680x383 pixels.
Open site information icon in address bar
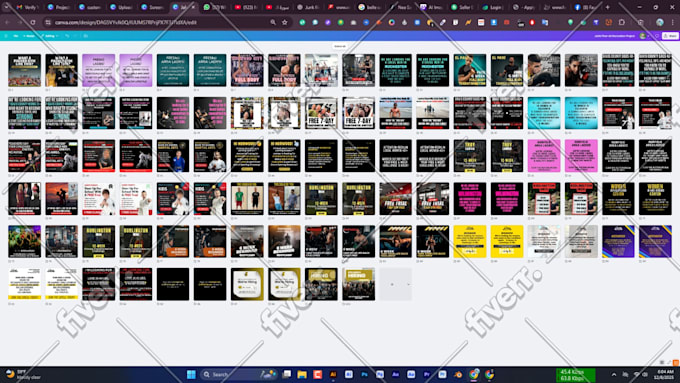click(48, 22)
